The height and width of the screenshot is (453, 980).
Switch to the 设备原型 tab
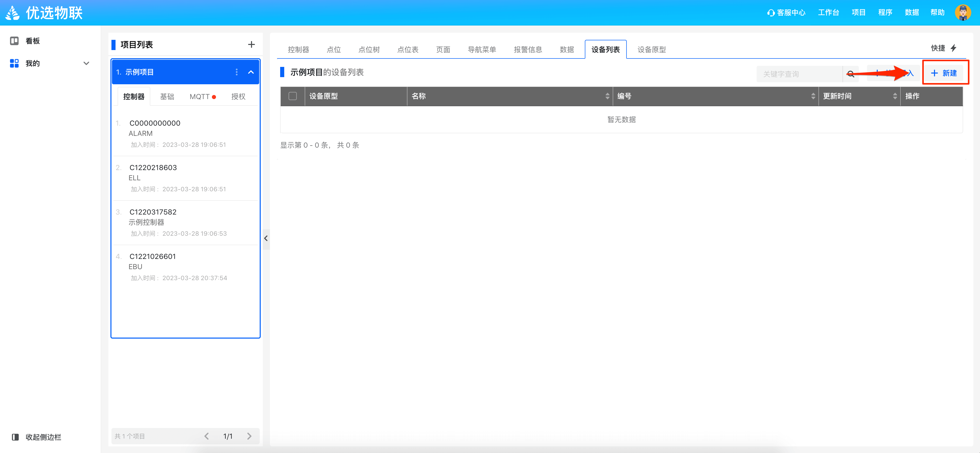652,50
